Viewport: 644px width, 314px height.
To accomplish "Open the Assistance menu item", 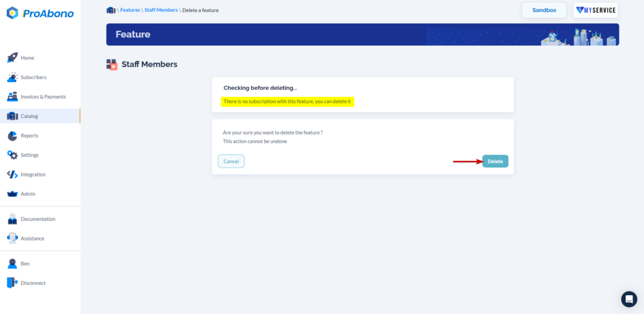I will (x=33, y=238).
